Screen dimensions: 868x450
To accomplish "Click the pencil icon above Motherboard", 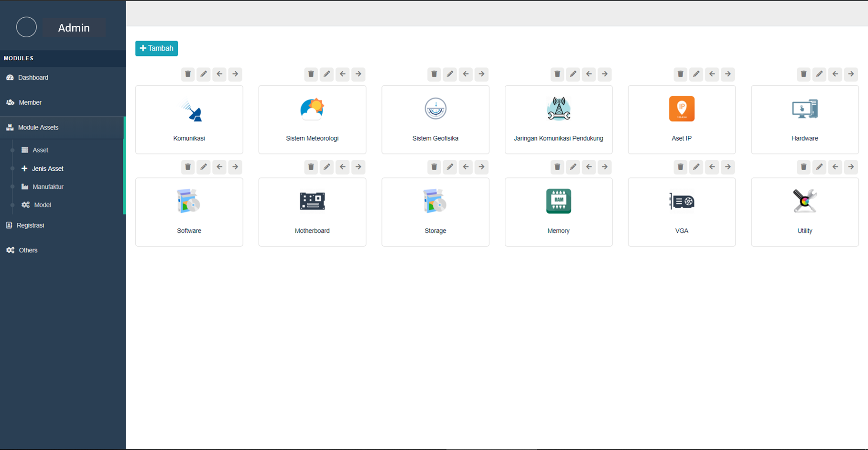I will [326, 167].
